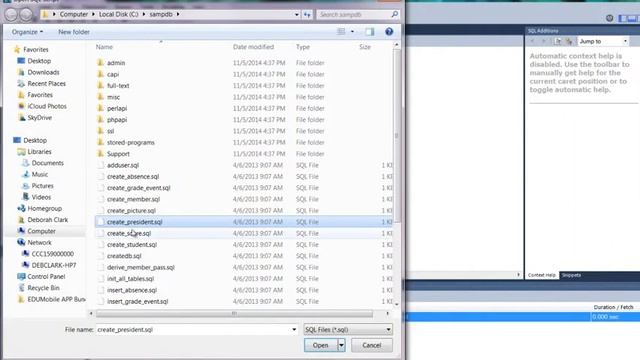Screen dimensions: 640x360
Task: Click the Search sampdb field
Action: click(x=353, y=14)
